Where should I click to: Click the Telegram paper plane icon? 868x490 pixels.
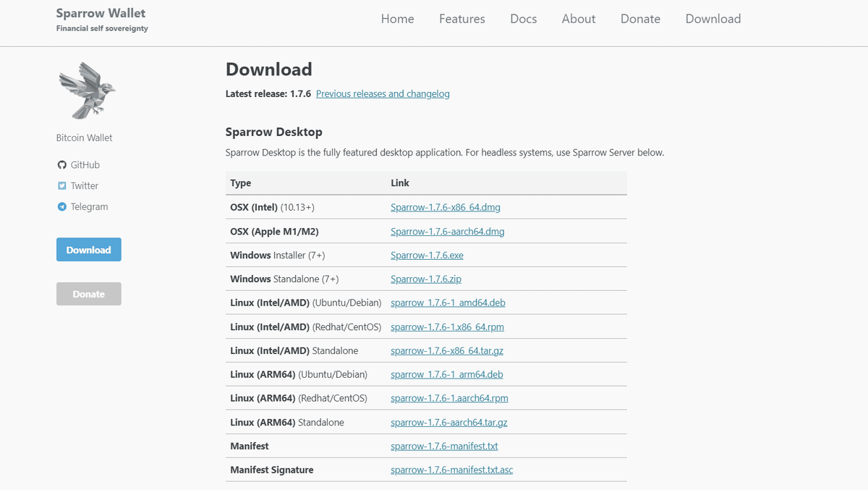click(61, 207)
